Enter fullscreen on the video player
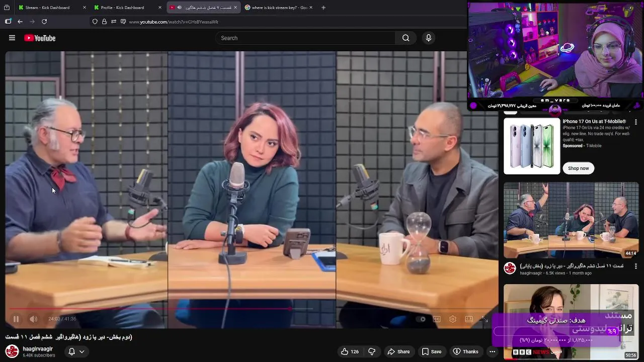 (485, 319)
